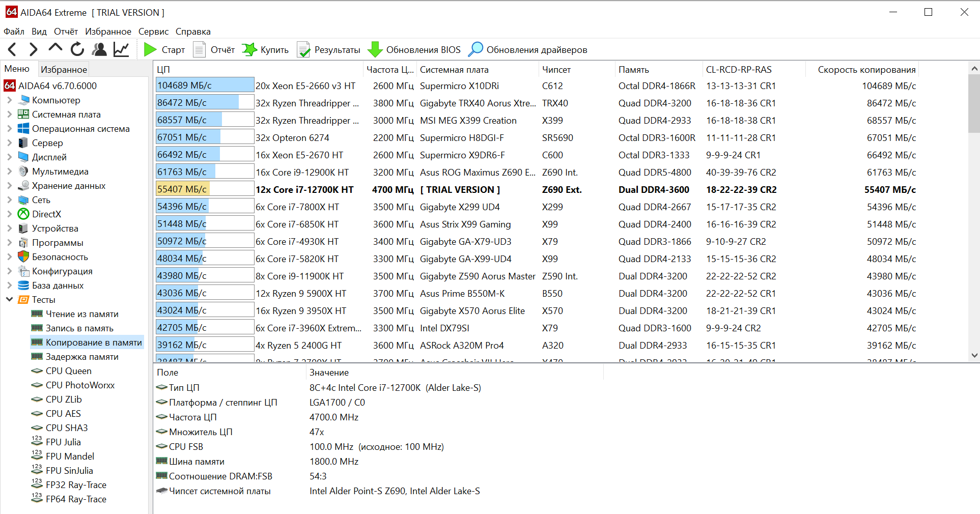Viewport: 980px width, 514px height.
Task: Click the Старт button label
Action: tap(173, 50)
